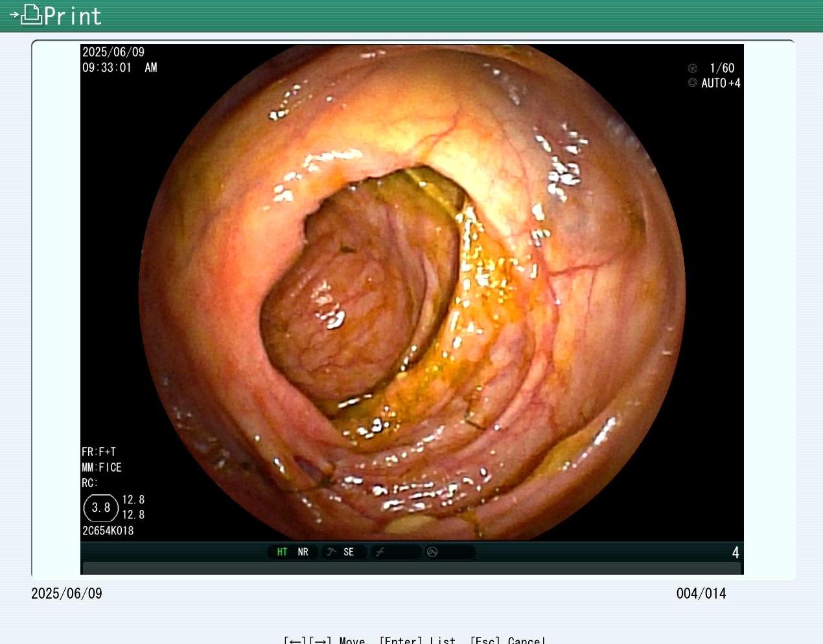The width and height of the screenshot is (823, 644).
Task: Click the NR indicator in status strip
Action: (303, 552)
